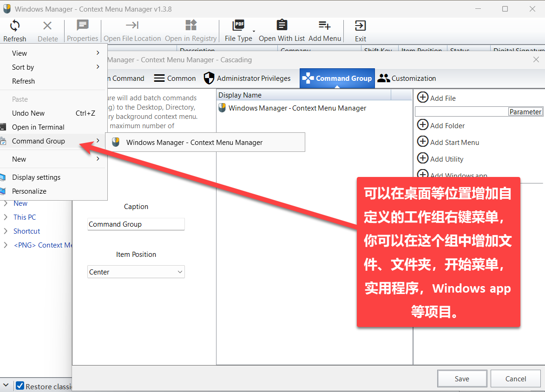Click Add File label
Viewport: 545px width, 392px height.
coord(443,98)
